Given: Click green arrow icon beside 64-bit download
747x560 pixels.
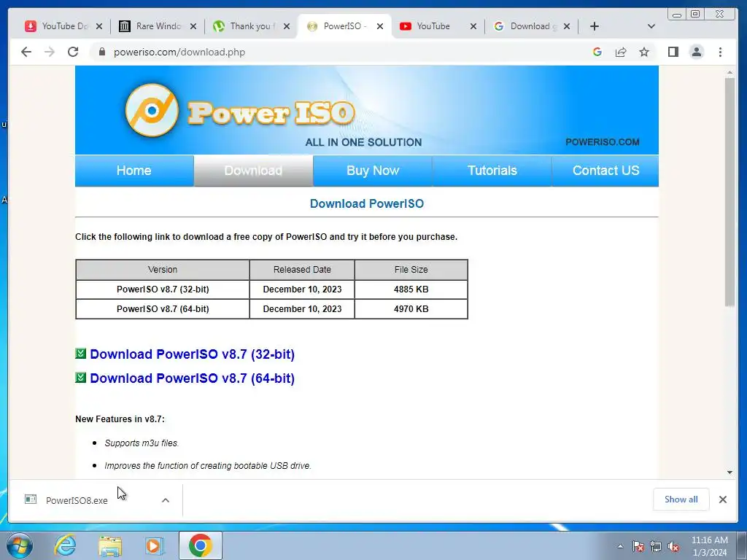Looking at the screenshot, I should tap(80, 377).
